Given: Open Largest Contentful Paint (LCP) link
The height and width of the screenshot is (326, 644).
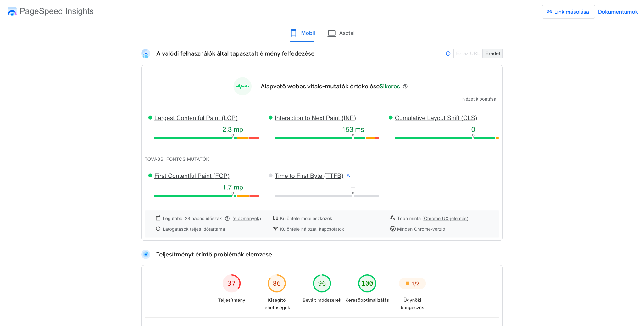Looking at the screenshot, I should (x=196, y=118).
